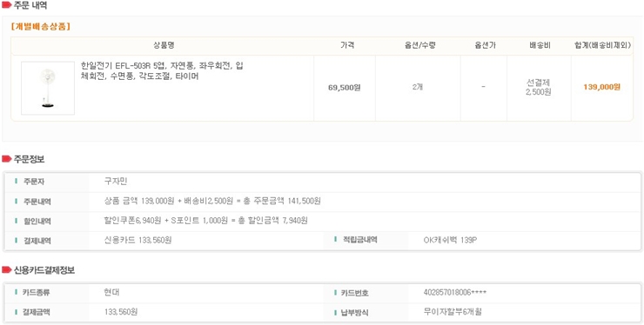The image size is (644, 325).
Task: Click the 총 주문금액 141,500원 line
Action: pos(212,201)
